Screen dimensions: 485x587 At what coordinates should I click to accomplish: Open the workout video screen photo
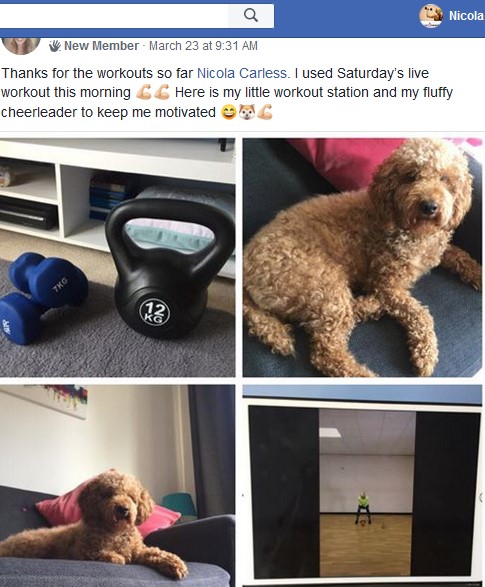(362, 486)
